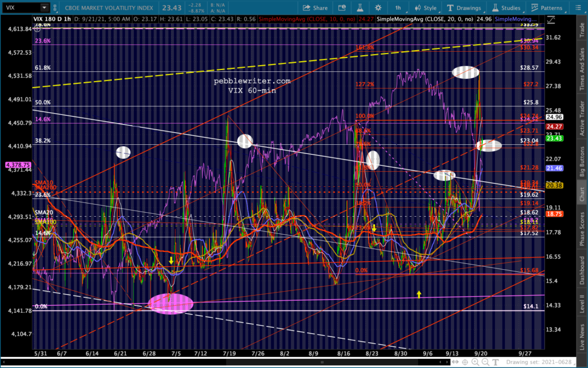The width and height of the screenshot is (588, 368).
Task: Click the zoom in magnifier icon
Action: pyautogui.click(x=476, y=362)
